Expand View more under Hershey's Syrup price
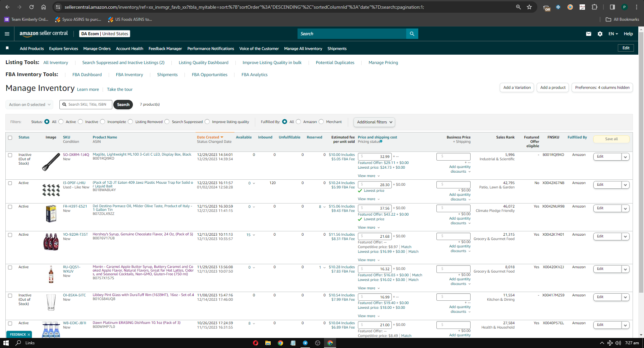 [369, 260]
